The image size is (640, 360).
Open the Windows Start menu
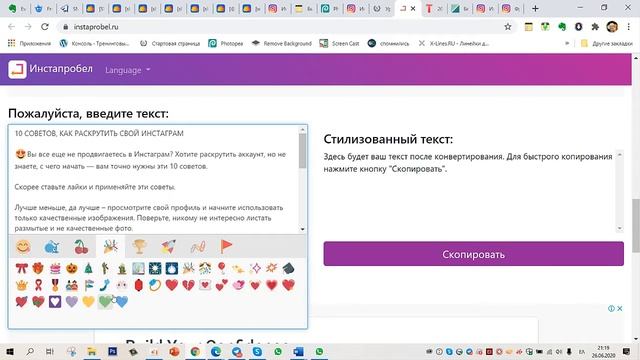point(10,351)
